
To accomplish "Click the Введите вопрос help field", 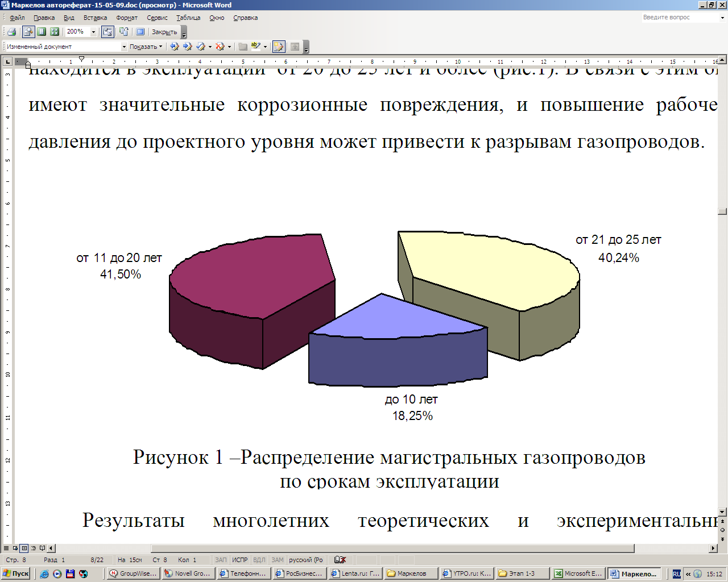I will tap(679, 18).
